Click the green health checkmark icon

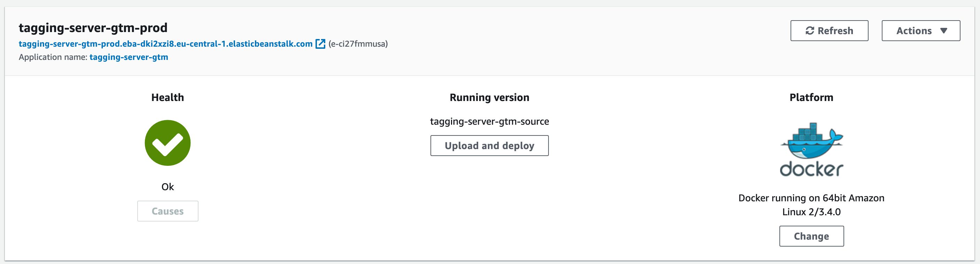[x=168, y=143]
